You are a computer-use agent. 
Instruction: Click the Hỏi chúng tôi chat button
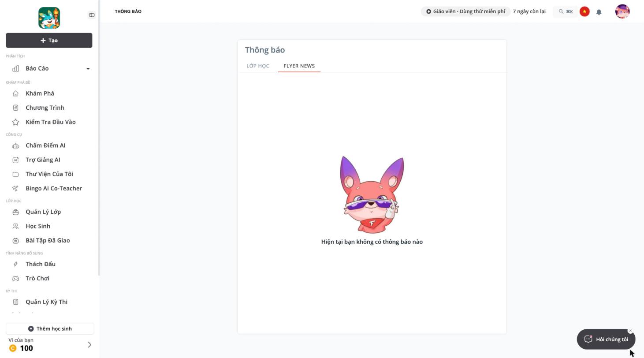606,339
